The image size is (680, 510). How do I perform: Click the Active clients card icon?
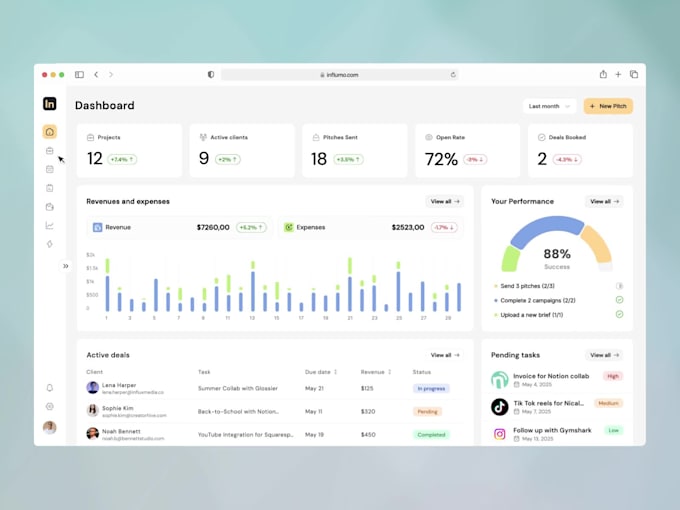(203, 137)
